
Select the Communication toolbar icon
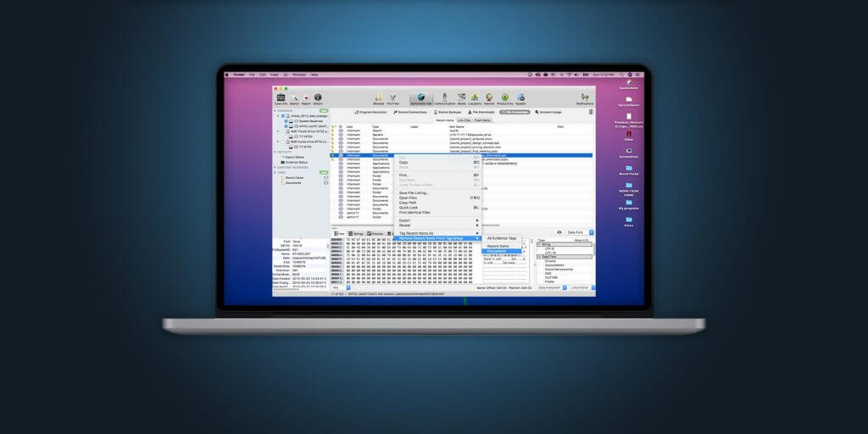[x=445, y=97]
